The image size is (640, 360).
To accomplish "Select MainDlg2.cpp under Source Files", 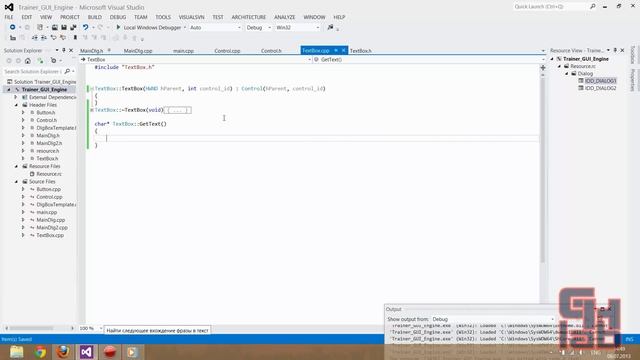I will [52, 227].
